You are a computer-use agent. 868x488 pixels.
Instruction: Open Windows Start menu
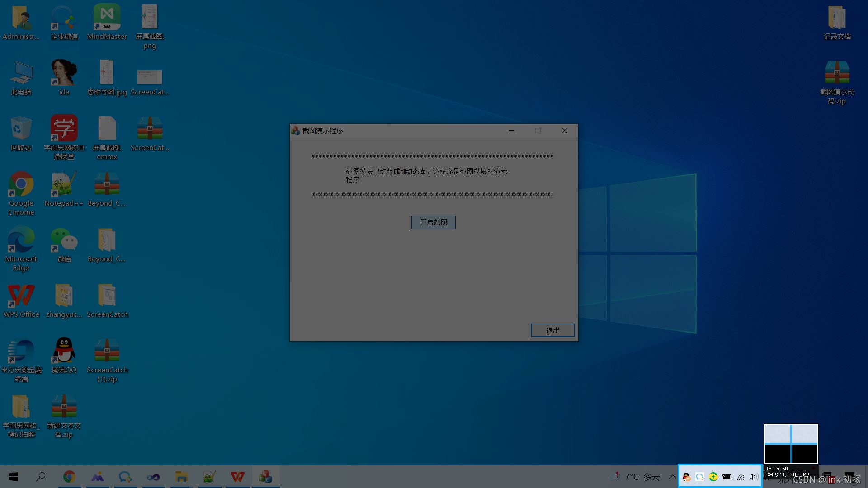pos(13,477)
